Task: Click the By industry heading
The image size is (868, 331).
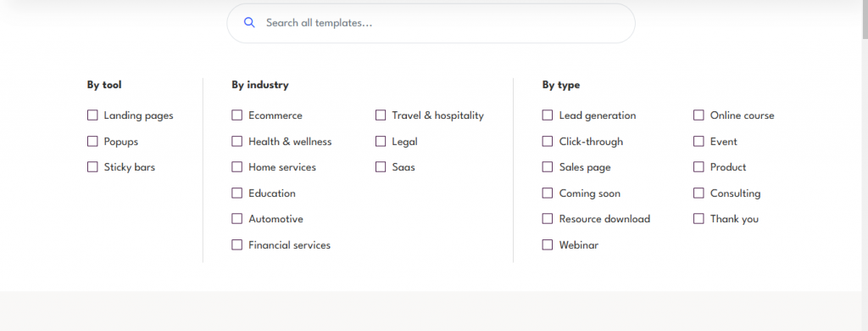Action: coord(260,85)
